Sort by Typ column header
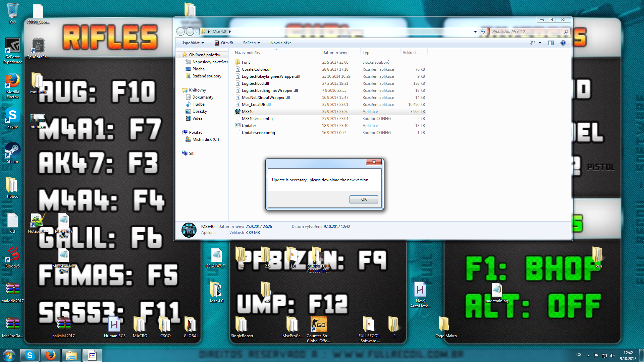The image size is (644, 362). coord(380,53)
